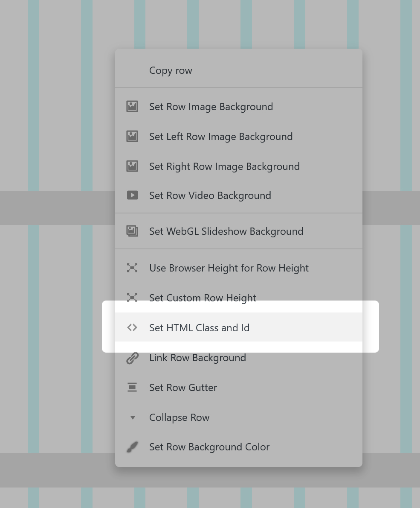Click the picture icon for Left Row Image Background
The width and height of the screenshot is (420, 508).
coord(132,137)
